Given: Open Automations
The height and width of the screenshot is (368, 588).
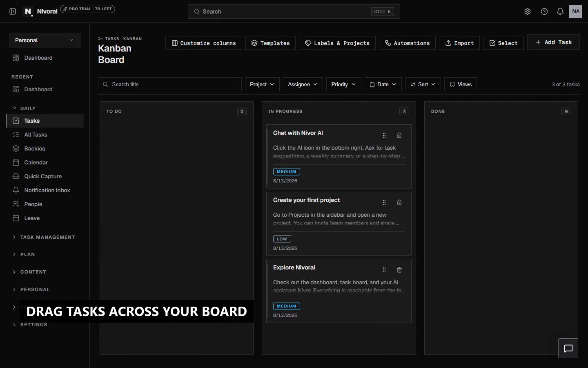Looking at the screenshot, I should (x=407, y=43).
